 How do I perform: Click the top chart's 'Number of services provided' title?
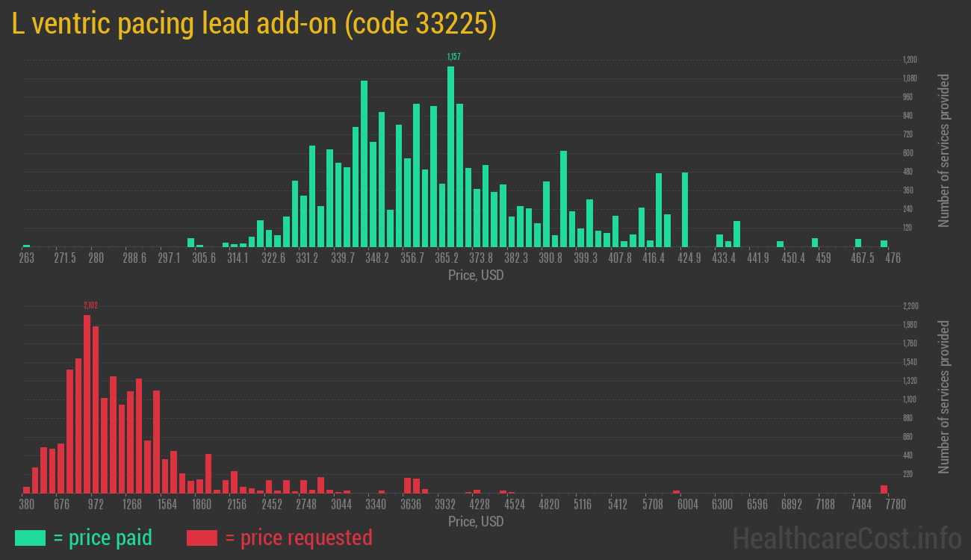tap(944, 151)
